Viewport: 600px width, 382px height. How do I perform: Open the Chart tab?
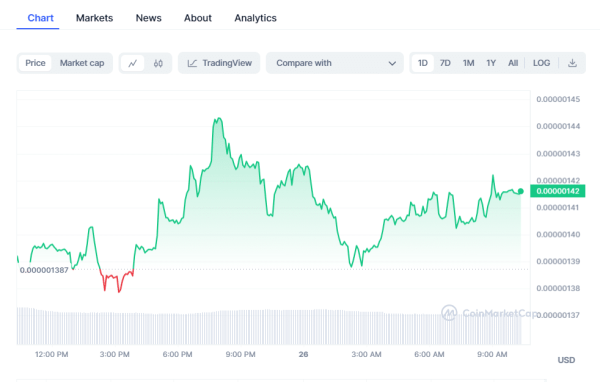[40, 18]
